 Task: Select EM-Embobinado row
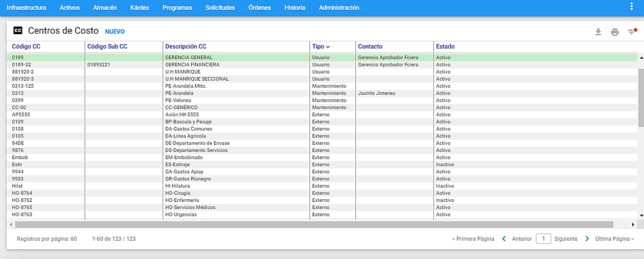point(322,158)
